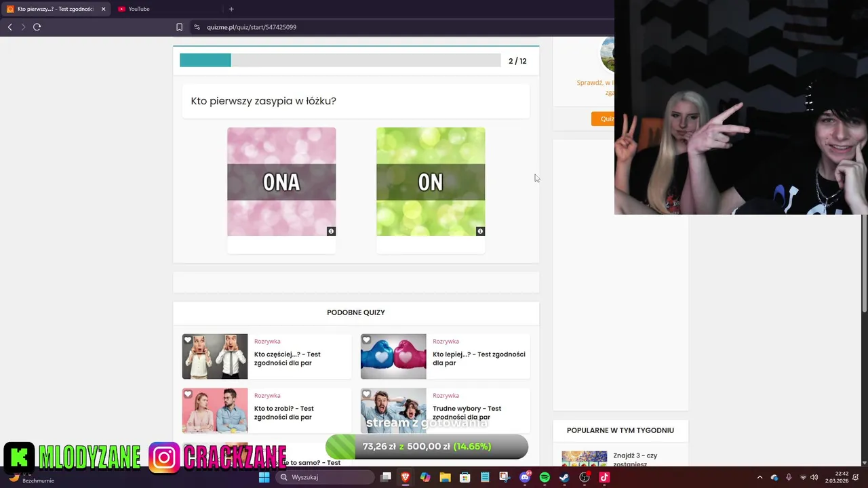Click the 73,26 zł donation goal bar
The width and height of the screenshot is (868, 488).
(x=427, y=447)
